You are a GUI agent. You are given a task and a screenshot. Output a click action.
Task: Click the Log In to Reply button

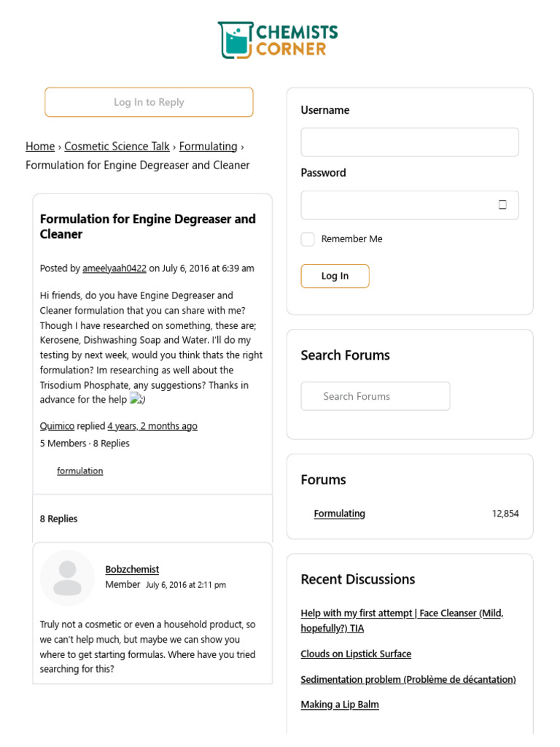[x=149, y=102]
